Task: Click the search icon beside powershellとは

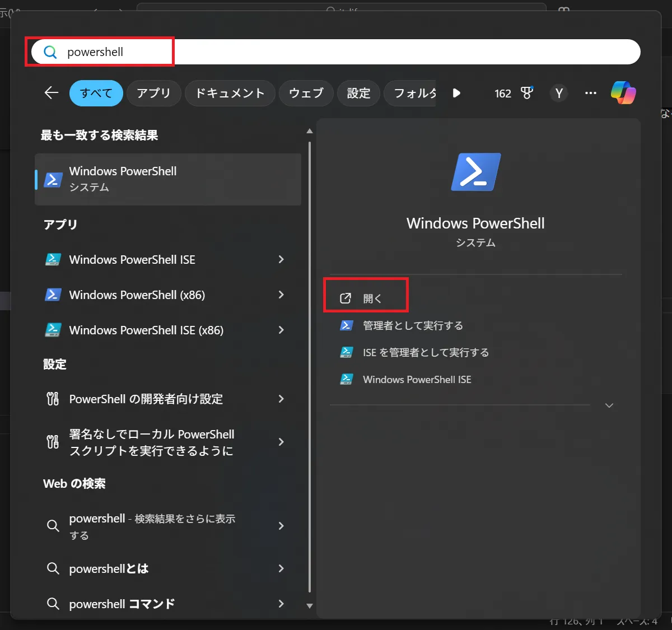Action: coord(53,568)
